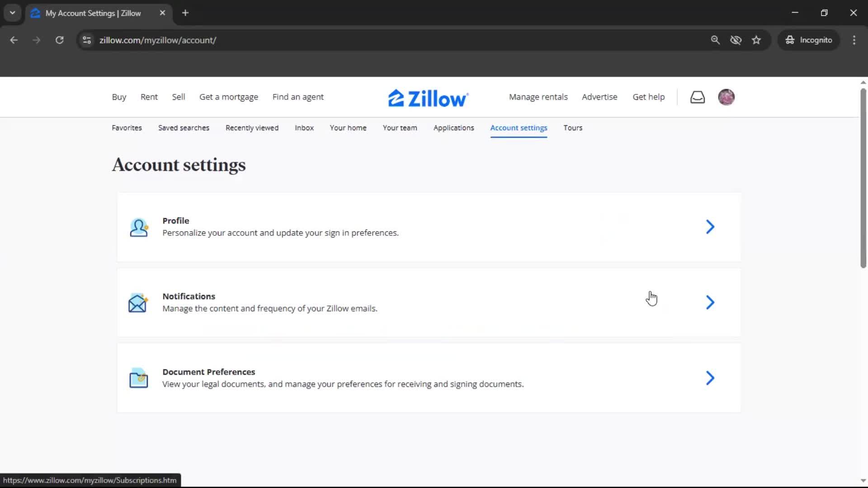Click the Notifications envelope icon
Screen dimensions: 868x488
(137, 303)
